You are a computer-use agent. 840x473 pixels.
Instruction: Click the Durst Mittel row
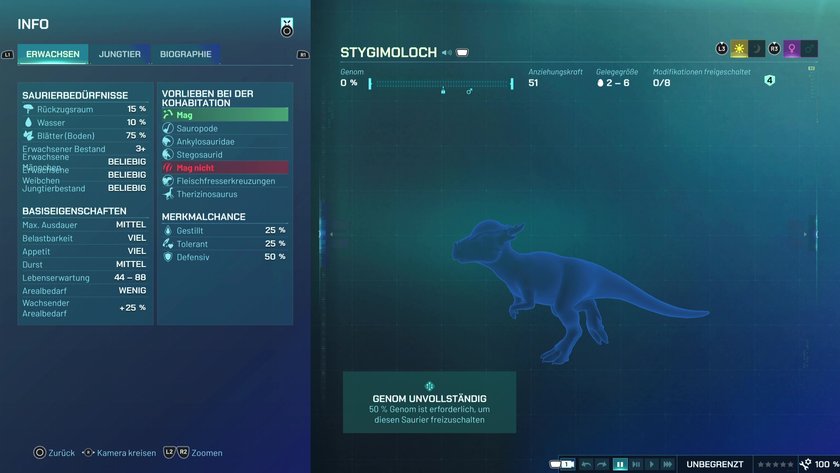coord(84,265)
